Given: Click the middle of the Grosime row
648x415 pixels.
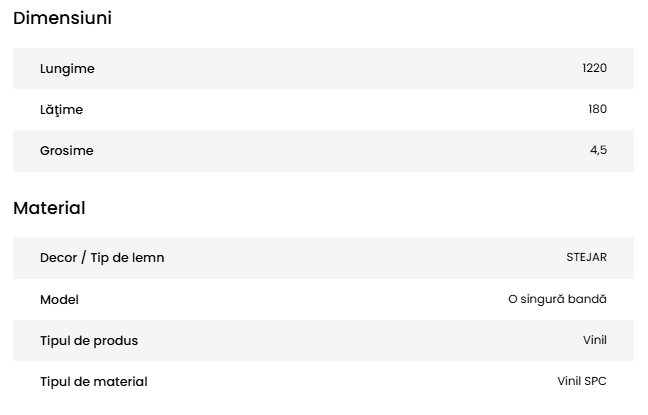Looking at the screenshot, I should (x=323, y=151).
